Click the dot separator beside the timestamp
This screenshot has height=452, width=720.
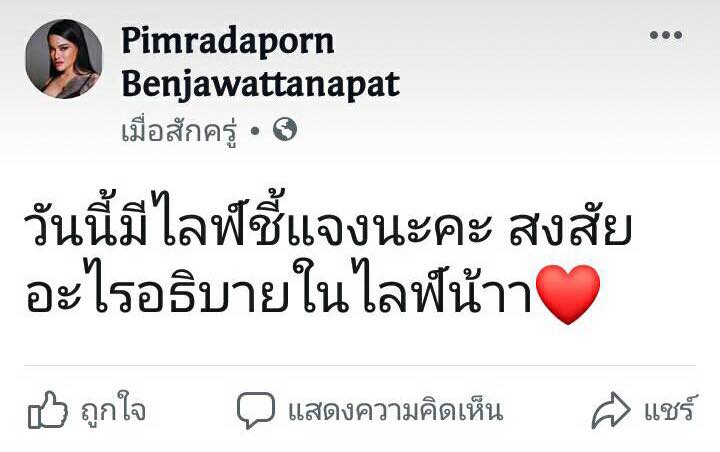coord(255,131)
